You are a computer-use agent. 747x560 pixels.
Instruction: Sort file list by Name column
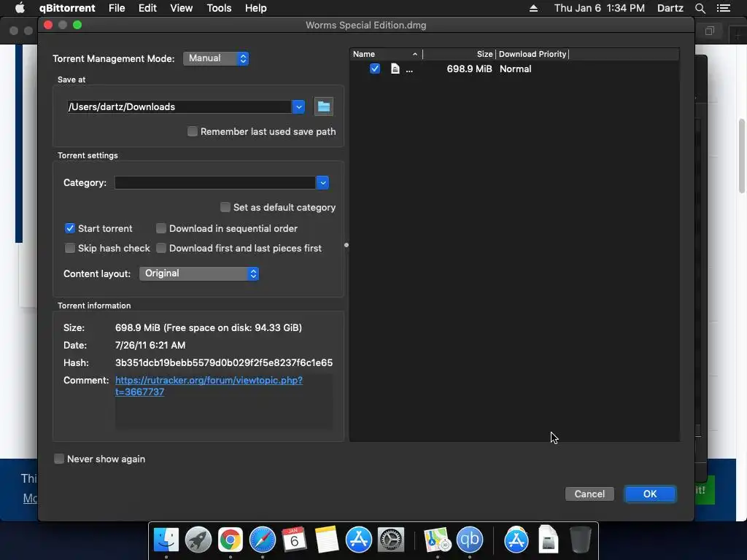tap(386, 54)
